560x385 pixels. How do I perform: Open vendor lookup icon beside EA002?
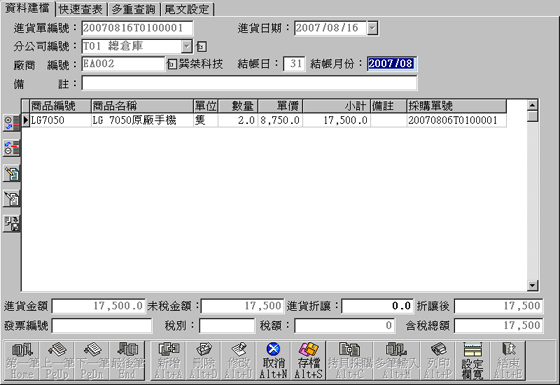pos(172,64)
